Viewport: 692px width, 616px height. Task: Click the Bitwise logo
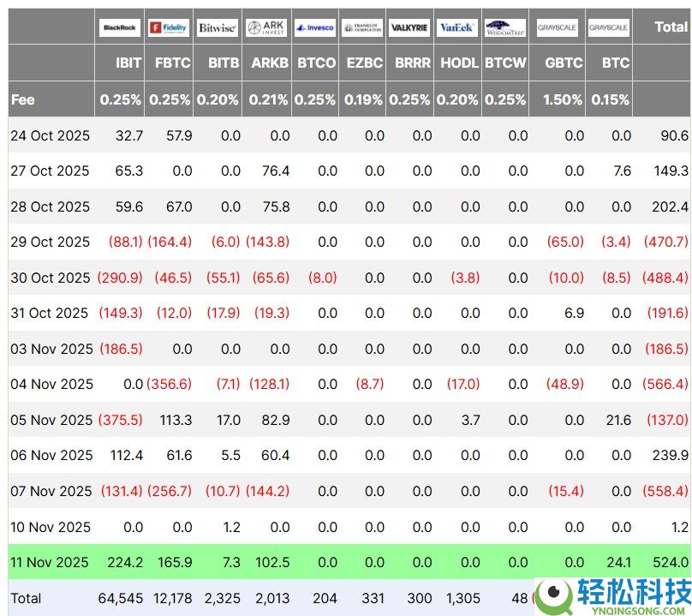click(x=218, y=27)
